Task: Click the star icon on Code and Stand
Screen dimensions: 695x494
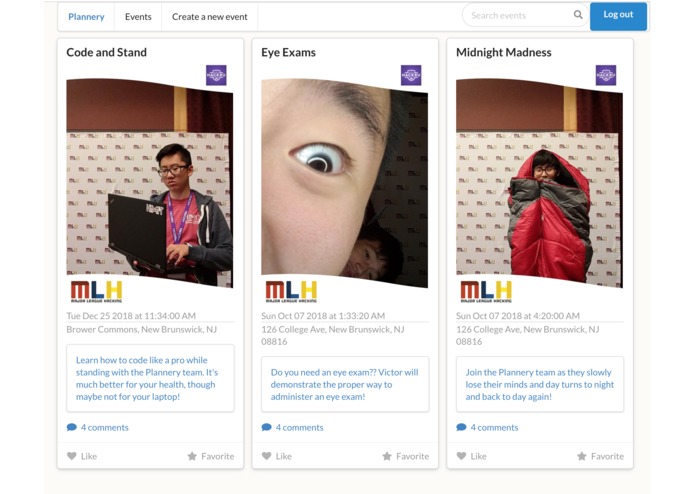Action: 192,456
